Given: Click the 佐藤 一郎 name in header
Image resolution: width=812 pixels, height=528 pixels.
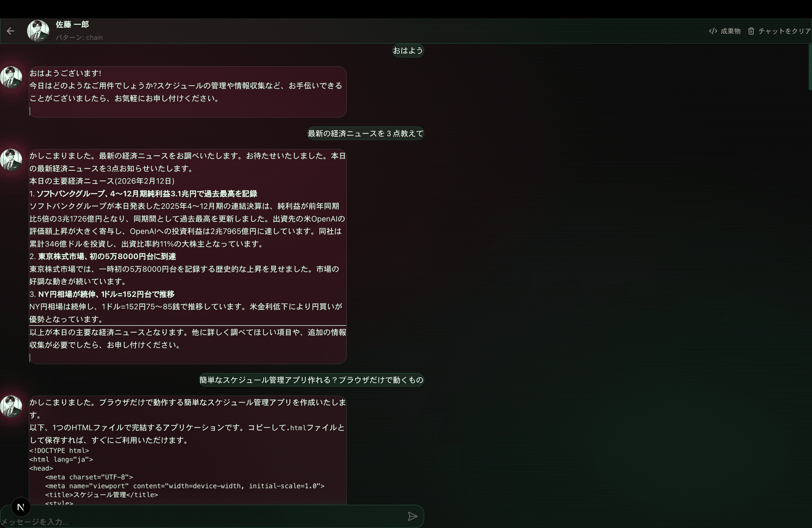Looking at the screenshot, I should (x=72, y=25).
